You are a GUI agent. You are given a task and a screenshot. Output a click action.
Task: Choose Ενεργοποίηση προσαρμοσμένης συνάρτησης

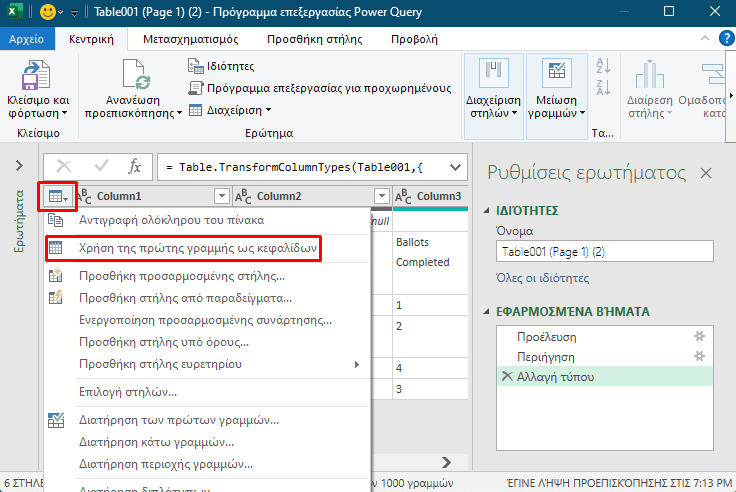tap(207, 320)
